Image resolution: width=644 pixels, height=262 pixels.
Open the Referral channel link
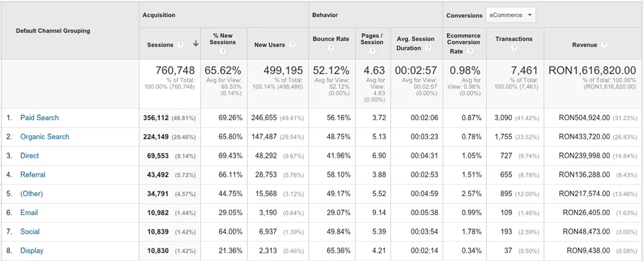[x=33, y=174]
